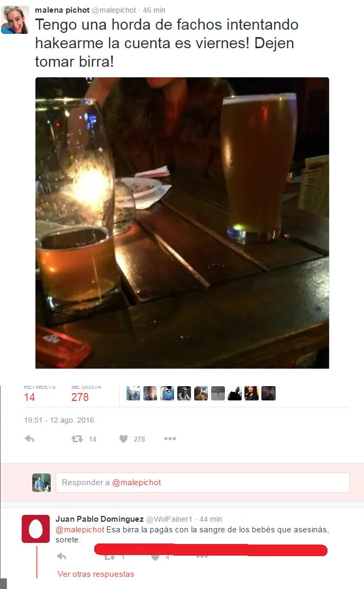Click the reply arrow under the main tweet
Screen dimensions: 364x589
coord(29,439)
